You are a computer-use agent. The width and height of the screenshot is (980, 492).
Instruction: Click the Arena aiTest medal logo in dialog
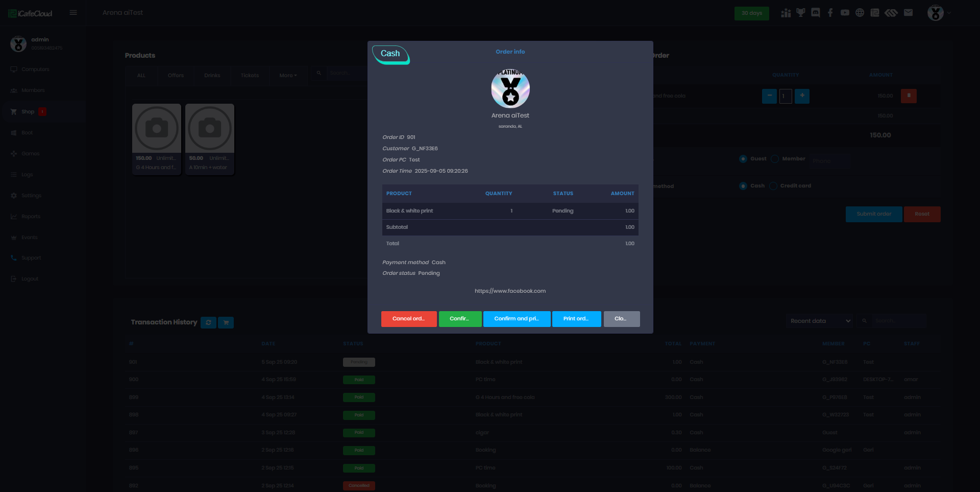tap(510, 88)
